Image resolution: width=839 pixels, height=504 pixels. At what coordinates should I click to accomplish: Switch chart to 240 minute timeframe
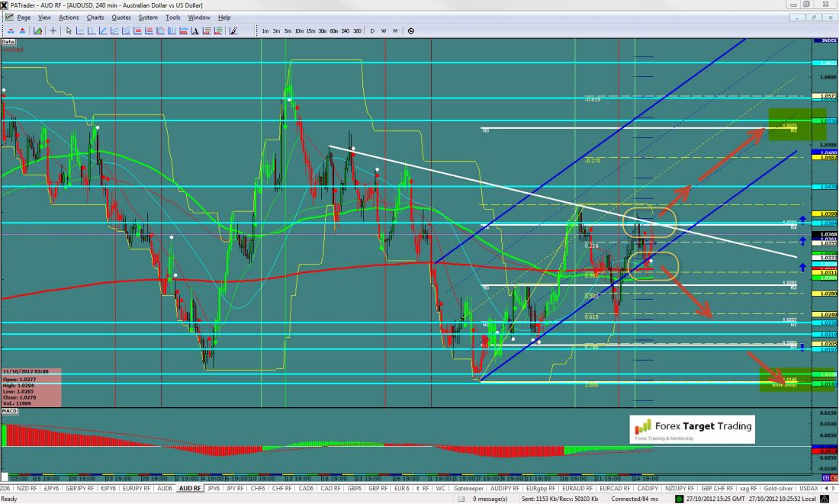click(x=346, y=31)
